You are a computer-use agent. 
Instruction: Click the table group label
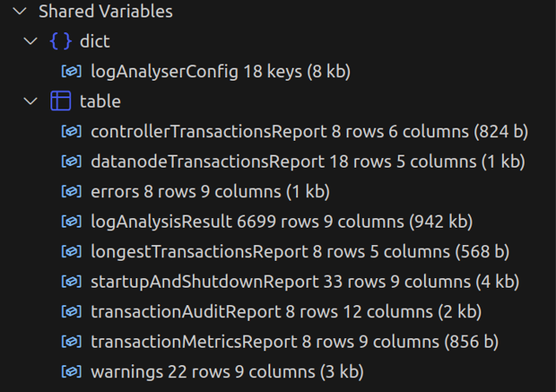pyautogui.click(x=100, y=102)
